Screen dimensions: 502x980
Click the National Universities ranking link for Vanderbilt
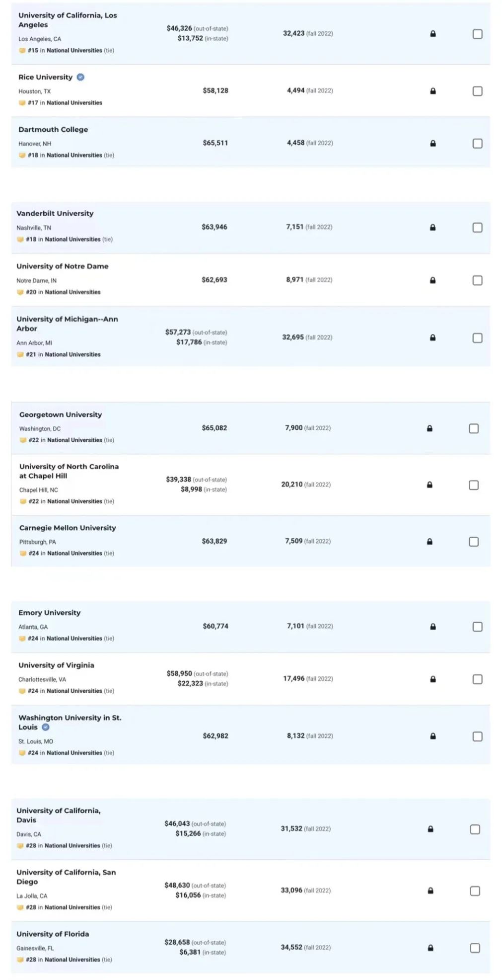(72, 239)
